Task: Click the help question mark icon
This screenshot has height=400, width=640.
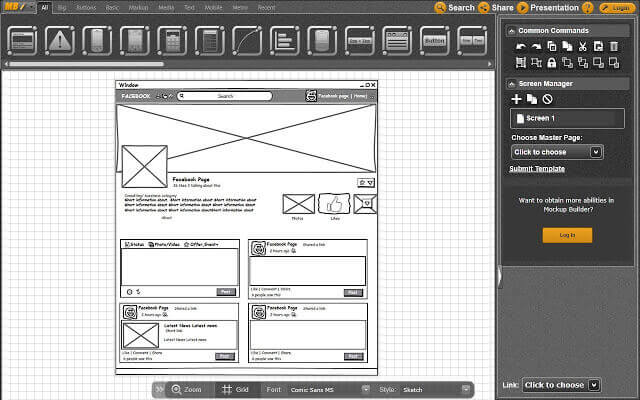Action: 588,8
